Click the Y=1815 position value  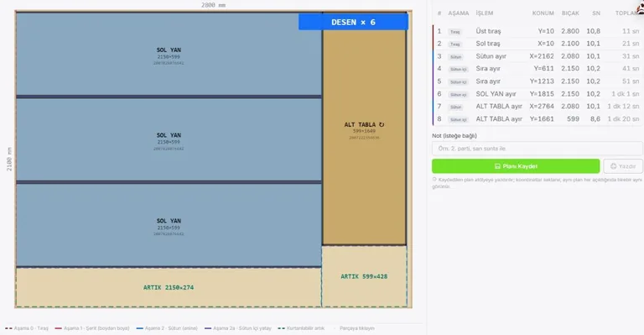pyautogui.click(x=542, y=94)
